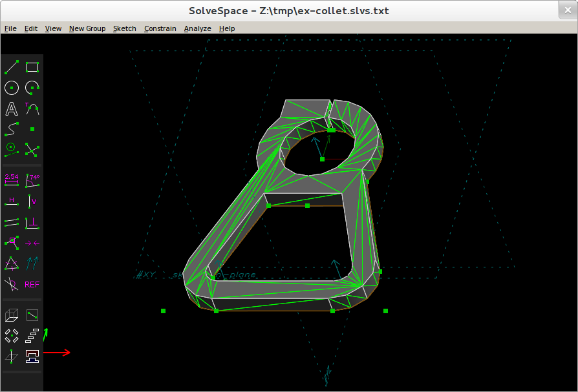Toggle the REF reference dimension button
Viewport: 578px width, 392px height.
click(x=32, y=285)
